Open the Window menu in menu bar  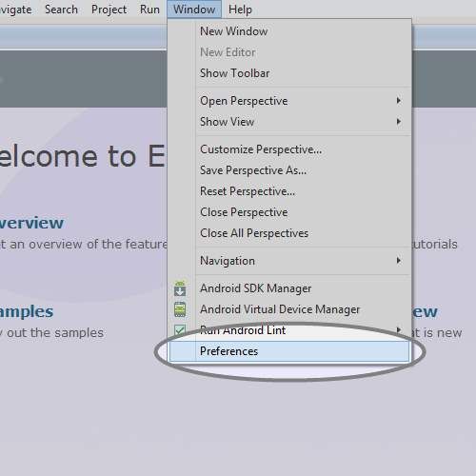tap(194, 10)
